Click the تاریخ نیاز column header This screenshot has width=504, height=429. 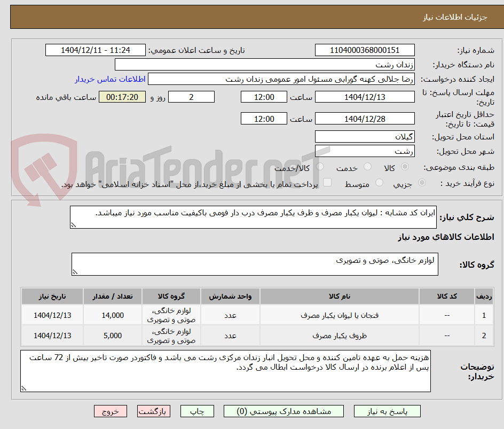(x=52, y=296)
